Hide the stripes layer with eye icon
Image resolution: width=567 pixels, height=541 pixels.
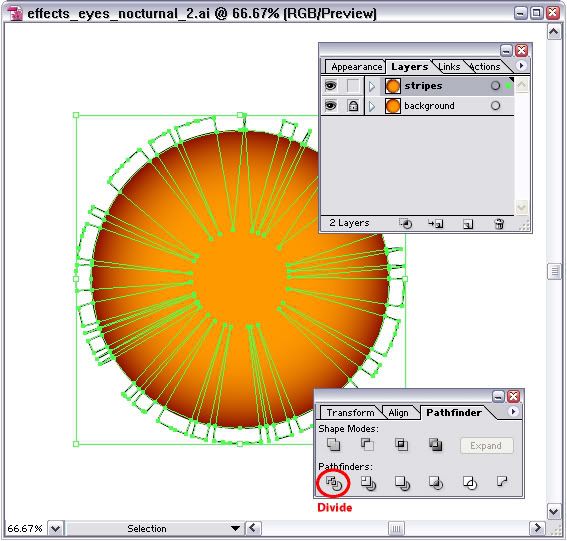(330, 86)
